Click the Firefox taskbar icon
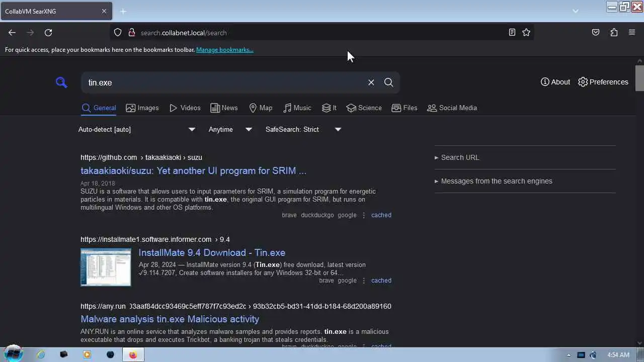 click(133, 354)
